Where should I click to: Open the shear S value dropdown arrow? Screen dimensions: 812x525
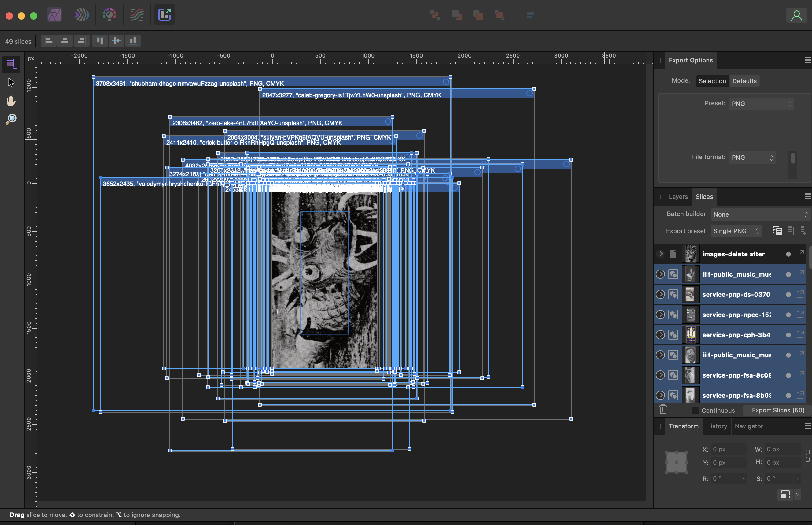click(797, 478)
